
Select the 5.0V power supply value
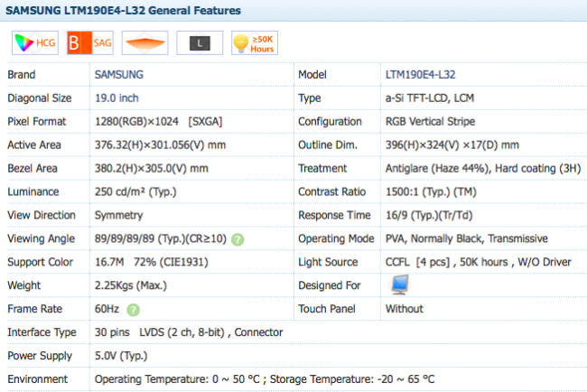tap(120, 356)
